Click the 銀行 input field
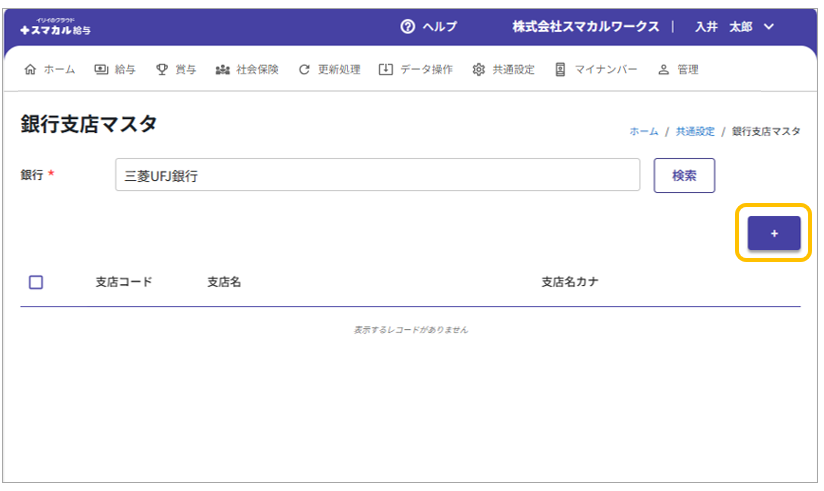Image resolution: width=824 pixels, height=491 pixels. coord(377,175)
